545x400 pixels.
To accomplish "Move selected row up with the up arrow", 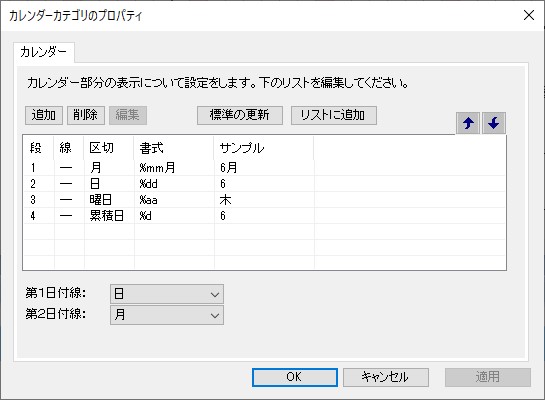I will [x=468, y=123].
